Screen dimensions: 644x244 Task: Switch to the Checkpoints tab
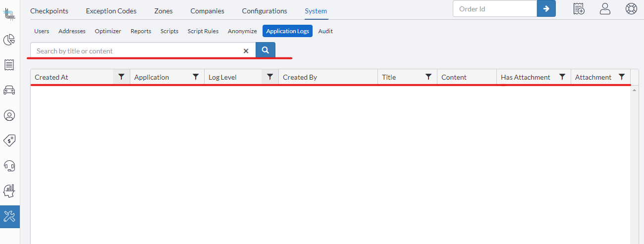tap(50, 11)
